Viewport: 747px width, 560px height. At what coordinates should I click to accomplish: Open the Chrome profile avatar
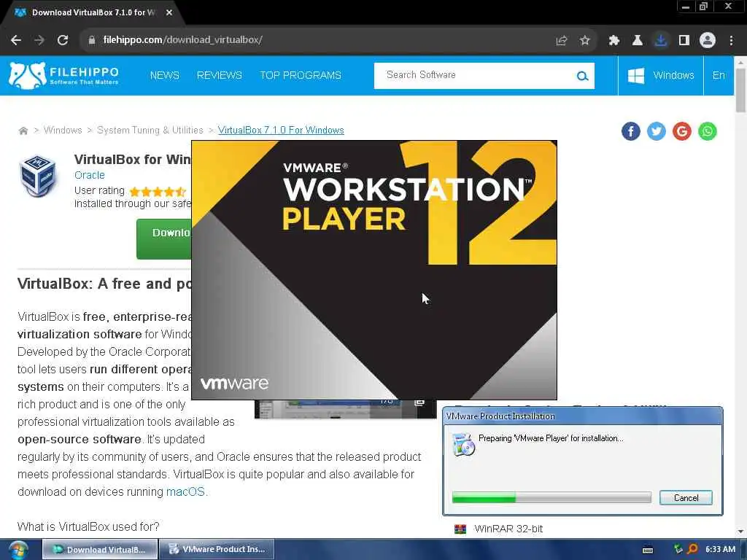(x=708, y=41)
